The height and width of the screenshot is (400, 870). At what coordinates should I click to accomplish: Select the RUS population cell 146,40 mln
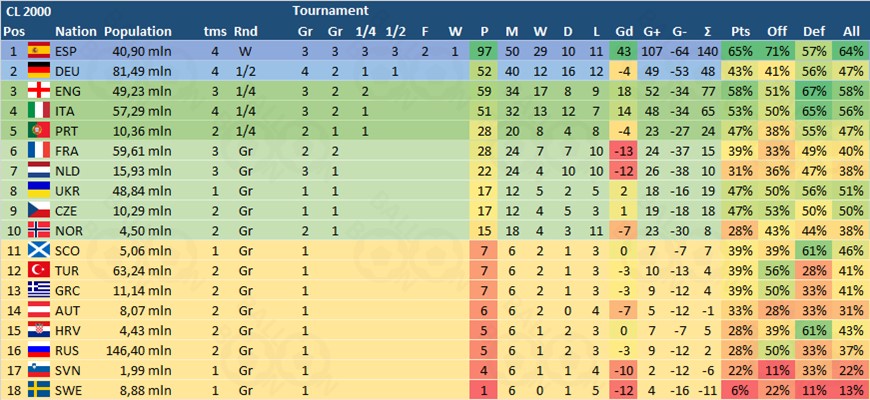139,351
